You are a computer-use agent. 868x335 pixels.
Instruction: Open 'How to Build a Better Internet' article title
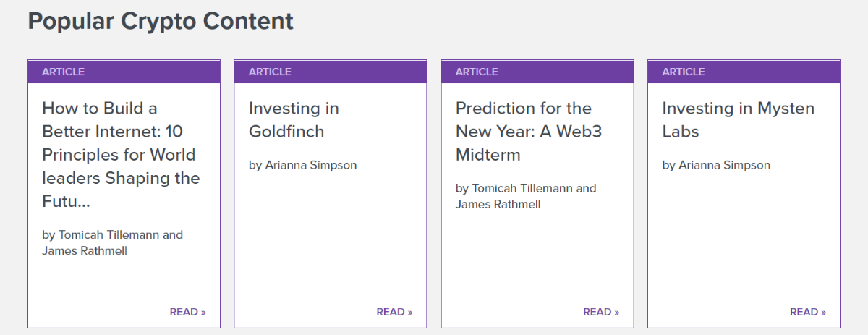120,154
